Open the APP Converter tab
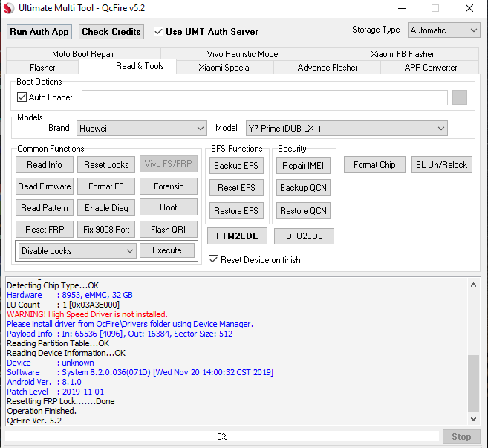 (x=430, y=68)
